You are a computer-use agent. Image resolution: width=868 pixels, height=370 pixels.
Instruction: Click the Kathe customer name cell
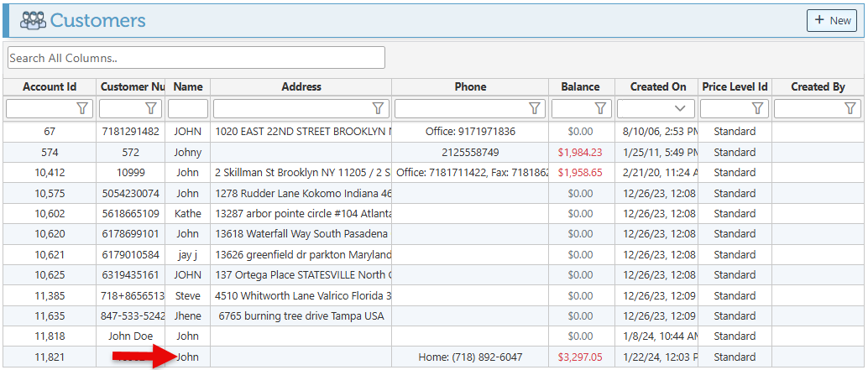pos(188,213)
